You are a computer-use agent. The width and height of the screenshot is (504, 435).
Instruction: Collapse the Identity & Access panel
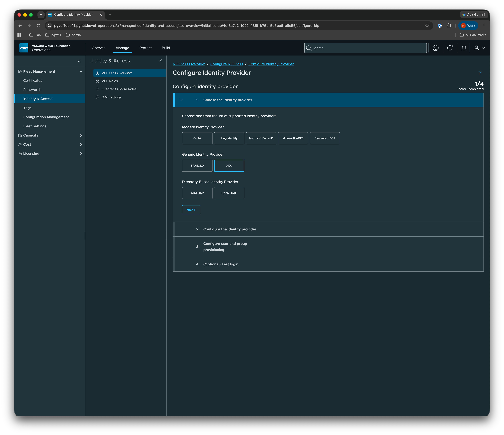tap(160, 61)
